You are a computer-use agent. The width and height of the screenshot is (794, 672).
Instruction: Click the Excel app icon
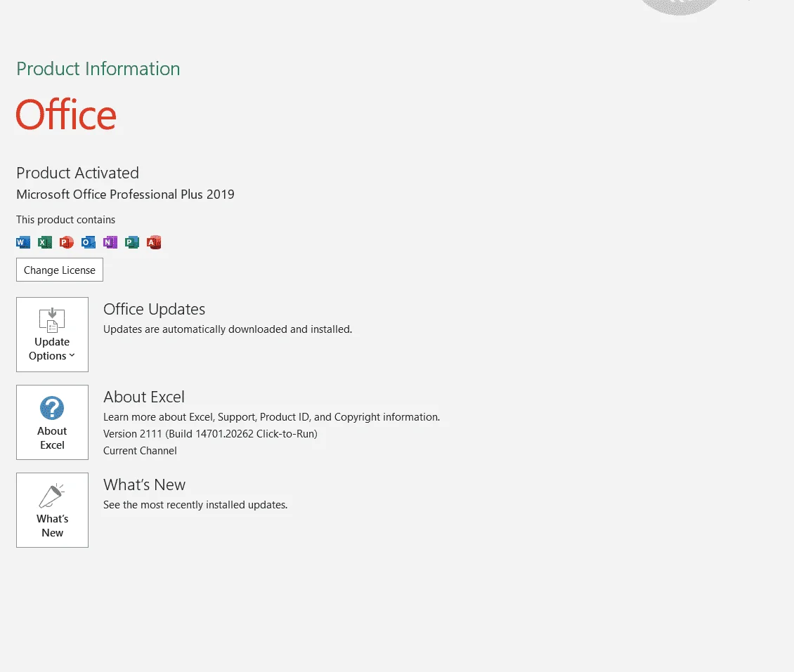(45, 242)
